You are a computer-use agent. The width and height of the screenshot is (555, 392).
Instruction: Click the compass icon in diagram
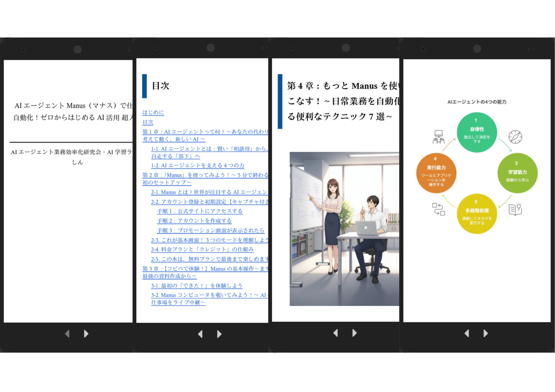click(515, 137)
